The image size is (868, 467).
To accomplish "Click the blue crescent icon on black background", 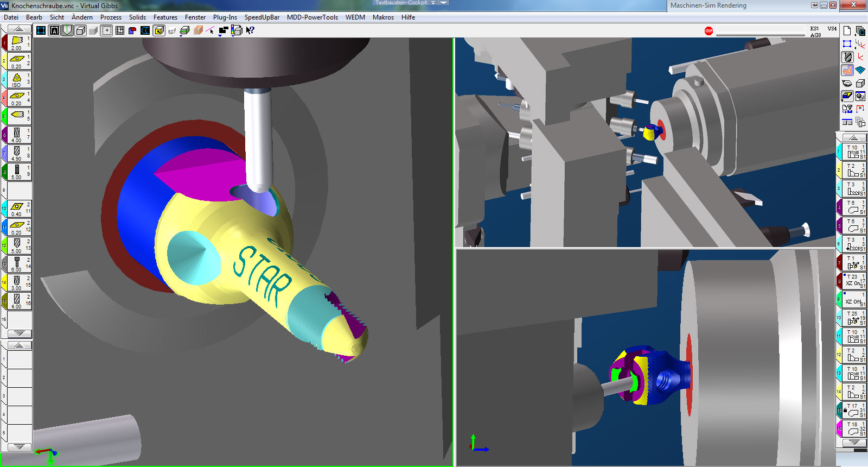I will pyautogui.click(x=145, y=30).
